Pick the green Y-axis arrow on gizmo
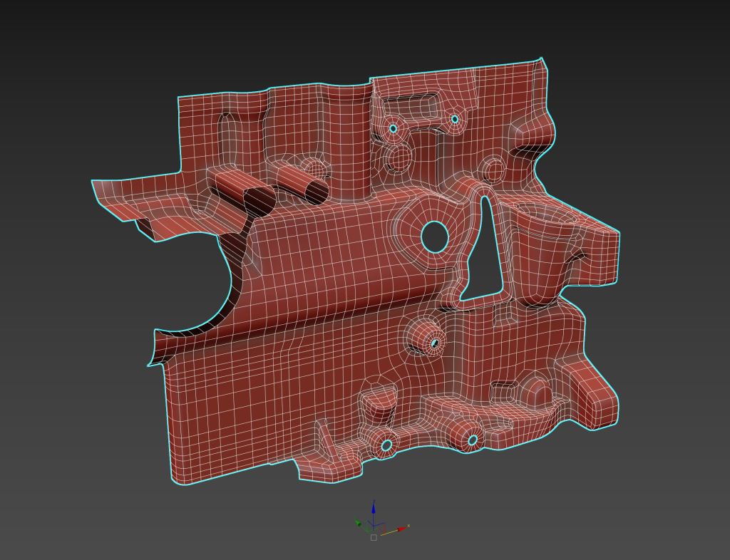Screen dimensions: 730x560 (x=359, y=524)
